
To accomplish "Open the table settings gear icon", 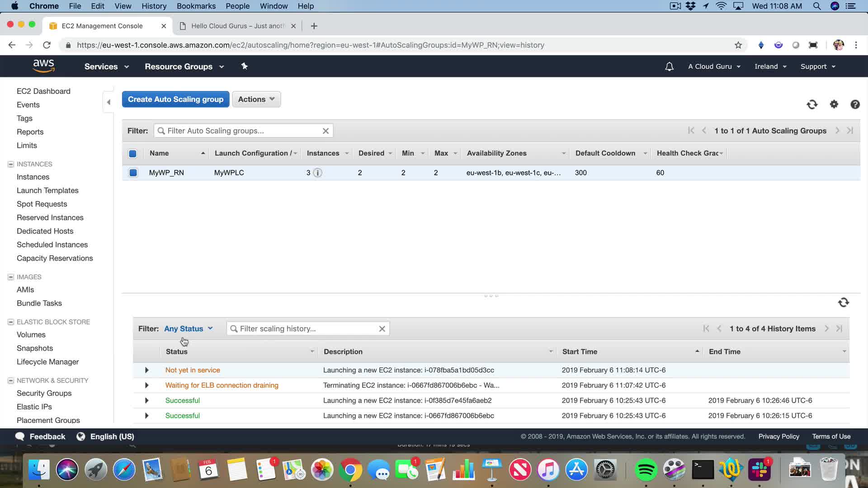I will coord(834,104).
